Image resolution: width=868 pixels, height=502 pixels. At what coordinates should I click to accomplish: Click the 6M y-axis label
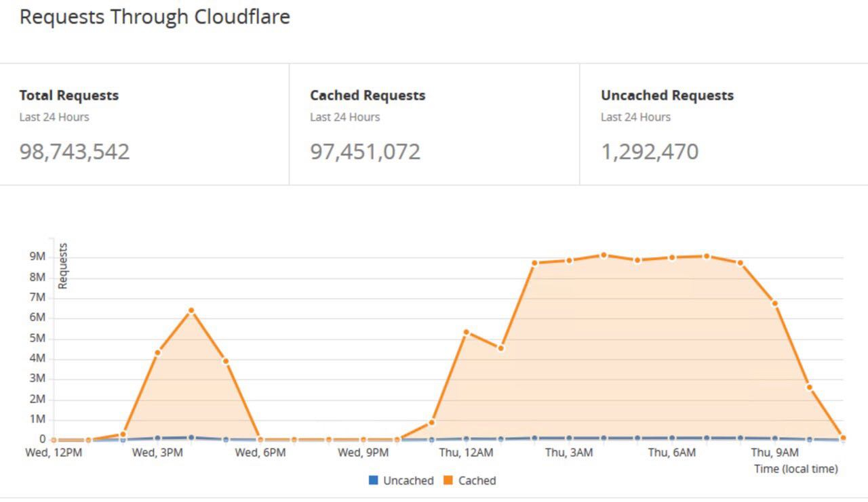tap(37, 318)
